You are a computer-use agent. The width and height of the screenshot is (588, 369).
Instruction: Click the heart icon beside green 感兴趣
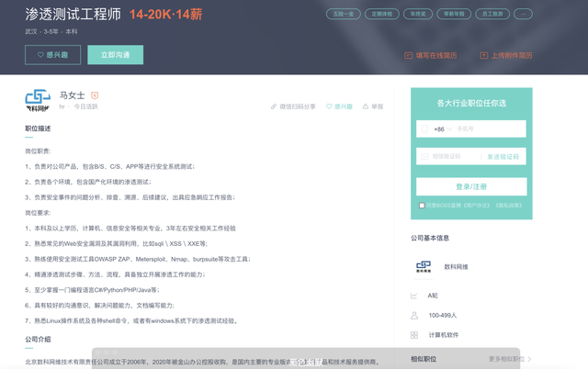point(329,106)
